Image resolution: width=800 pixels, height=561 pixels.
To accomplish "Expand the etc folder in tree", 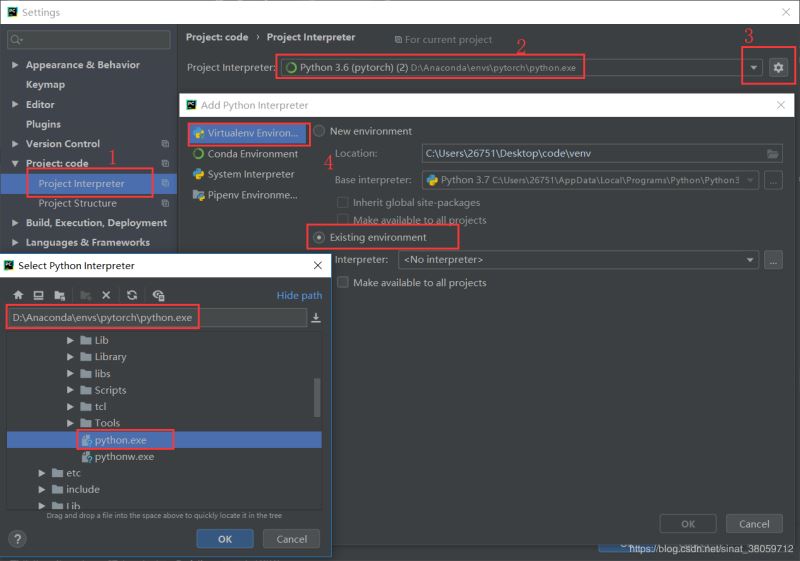I will point(42,473).
